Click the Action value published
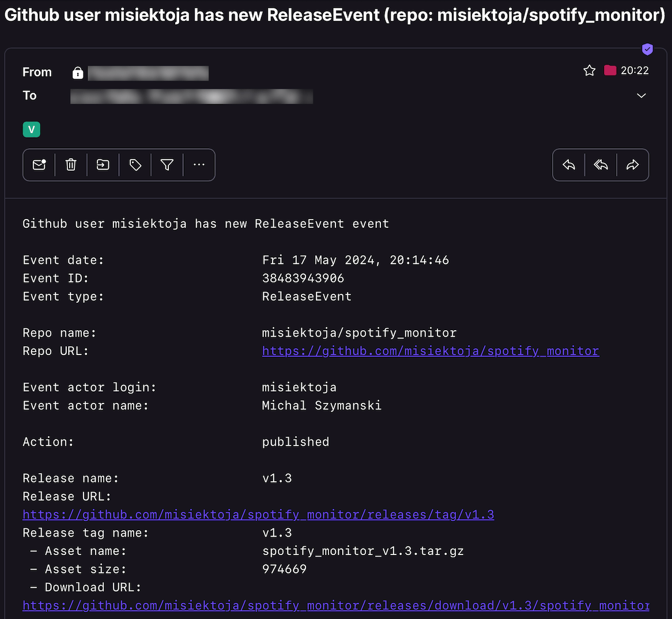 tap(296, 442)
